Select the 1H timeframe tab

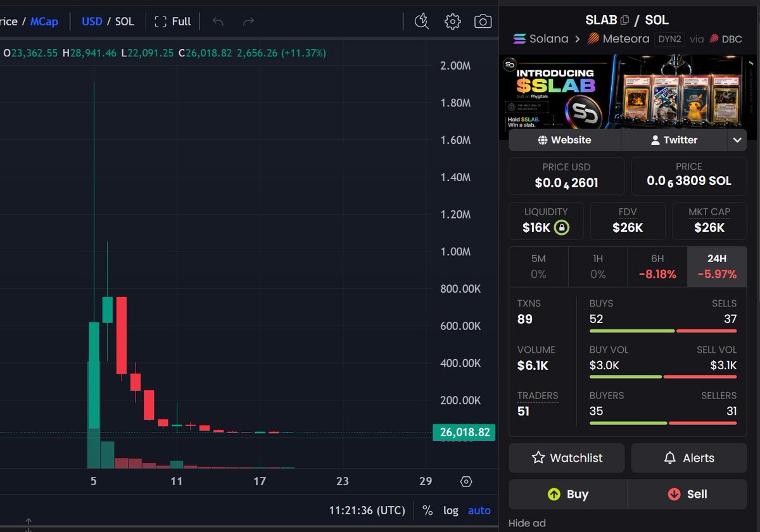click(x=598, y=267)
